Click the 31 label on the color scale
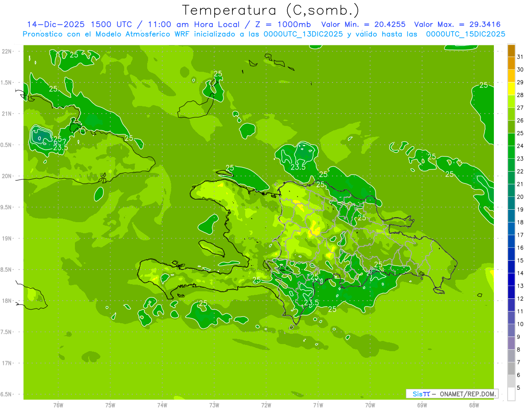The width and height of the screenshot is (532, 411). pos(520,57)
